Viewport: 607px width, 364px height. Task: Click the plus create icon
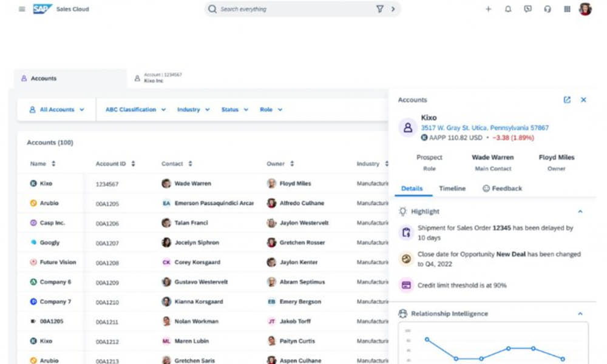tap(488, 9)
